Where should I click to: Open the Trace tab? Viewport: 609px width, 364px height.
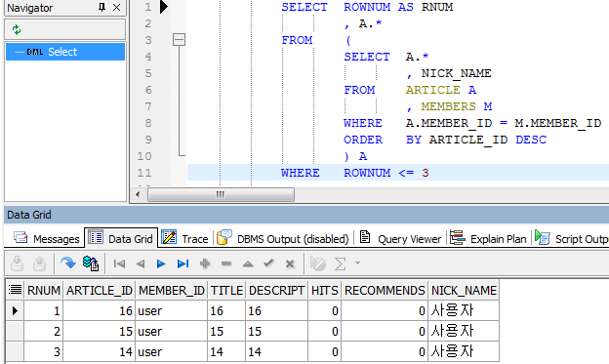pos(184,238)
